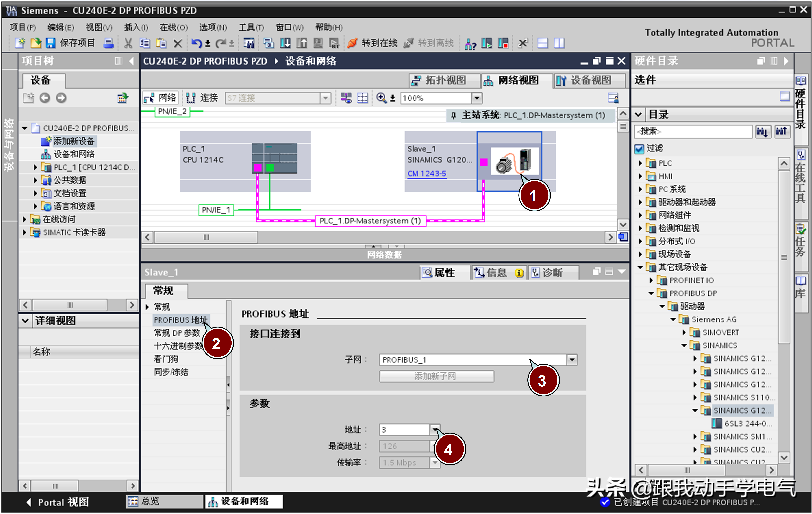
Task: Open the 子网 PROFIBUS_1 subnet dropdown
Action: 572,360
